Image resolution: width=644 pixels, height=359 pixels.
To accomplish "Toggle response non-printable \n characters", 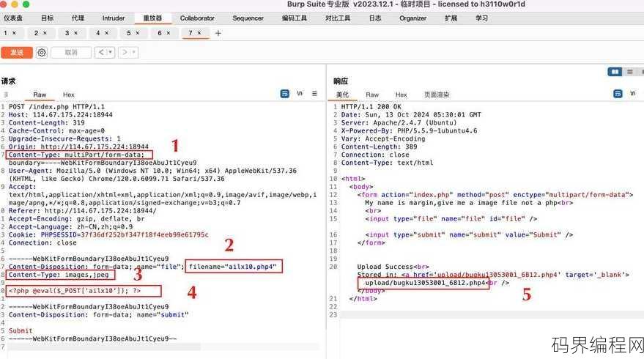I will click(x=633, y=94).
